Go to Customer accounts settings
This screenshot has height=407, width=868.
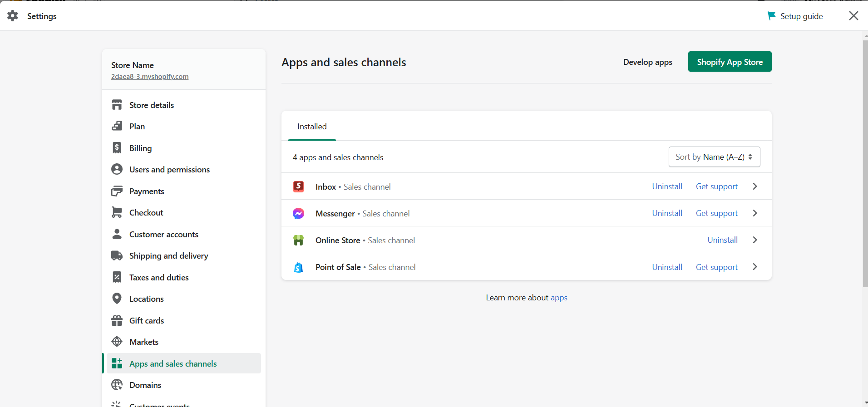(x=184, y=234)
